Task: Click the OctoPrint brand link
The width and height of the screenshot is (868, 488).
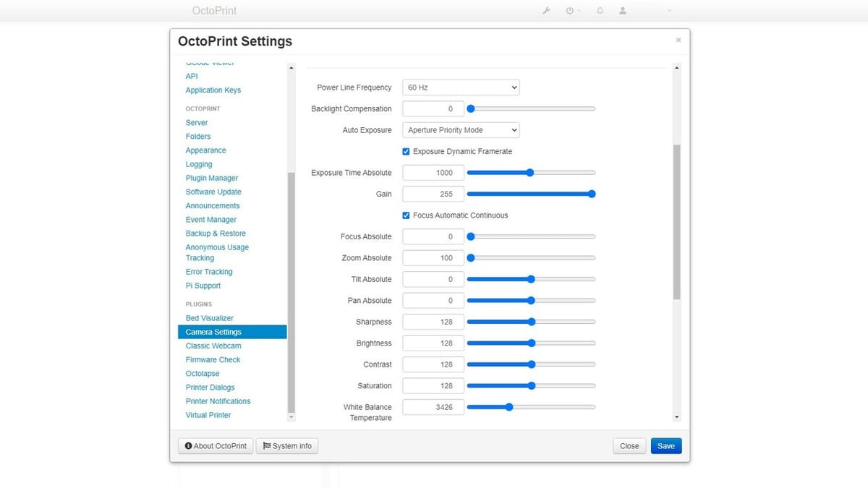Action: coord(215,11)
